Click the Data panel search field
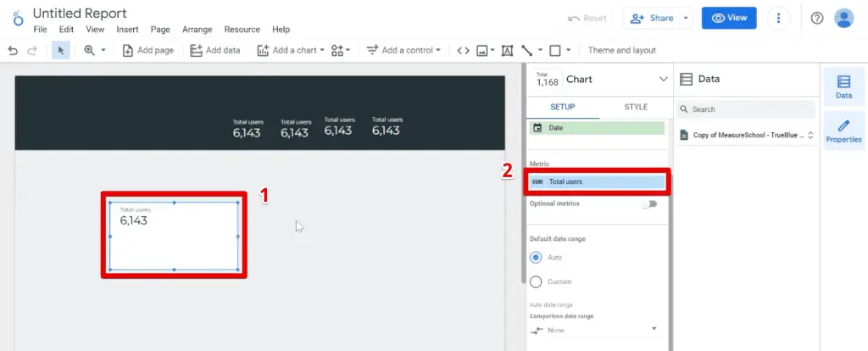The height and width of the screenshot is (351, 868). pos(747,109)
